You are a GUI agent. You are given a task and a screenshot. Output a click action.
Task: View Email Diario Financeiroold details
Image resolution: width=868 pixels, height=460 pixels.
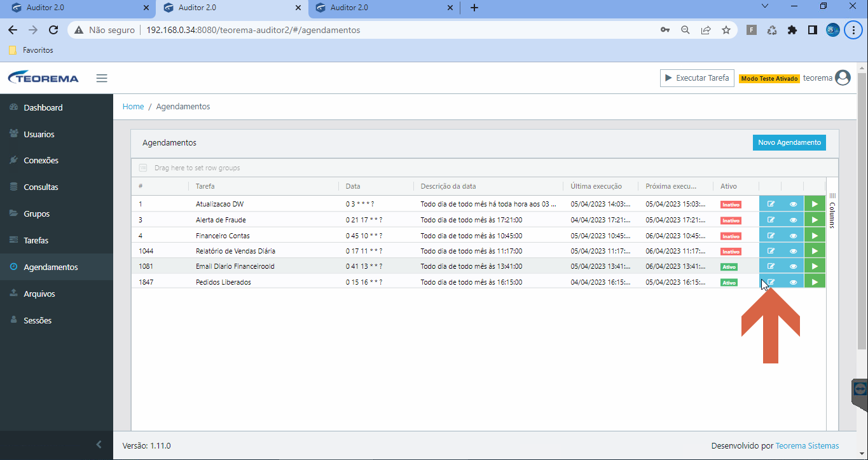[793, 266]
